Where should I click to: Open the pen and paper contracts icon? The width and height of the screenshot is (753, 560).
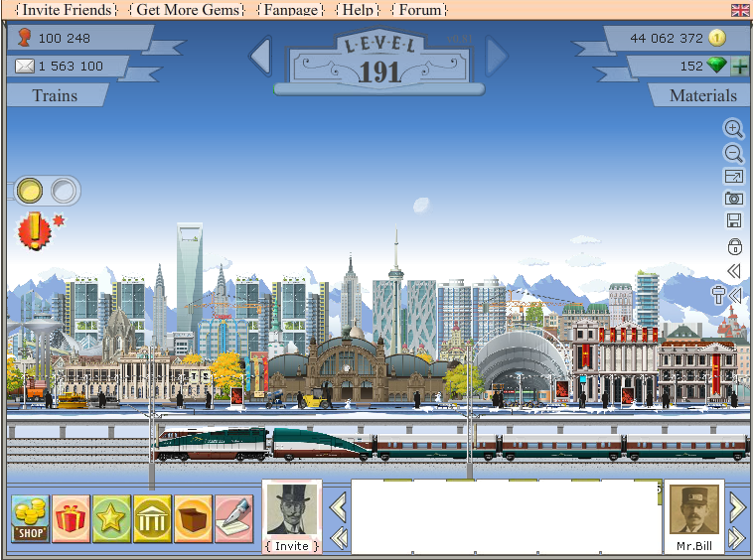coord(233,518)
